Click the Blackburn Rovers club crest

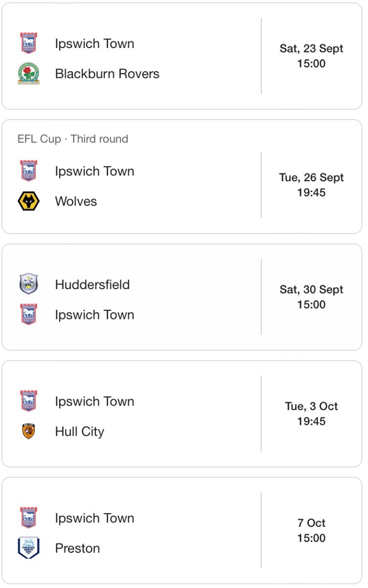click(28, 73)
